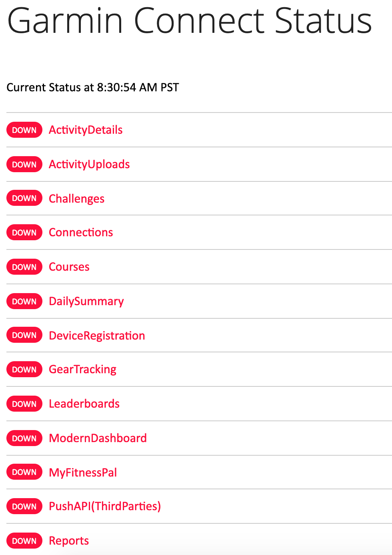Click the DOWN badge beside ActivityDetails
This screenshot has width=392, height=555.
pos(24,130)
